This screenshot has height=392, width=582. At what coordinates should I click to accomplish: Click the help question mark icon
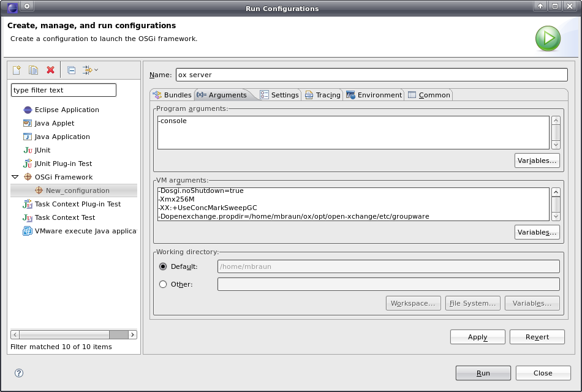coord(19,372)
